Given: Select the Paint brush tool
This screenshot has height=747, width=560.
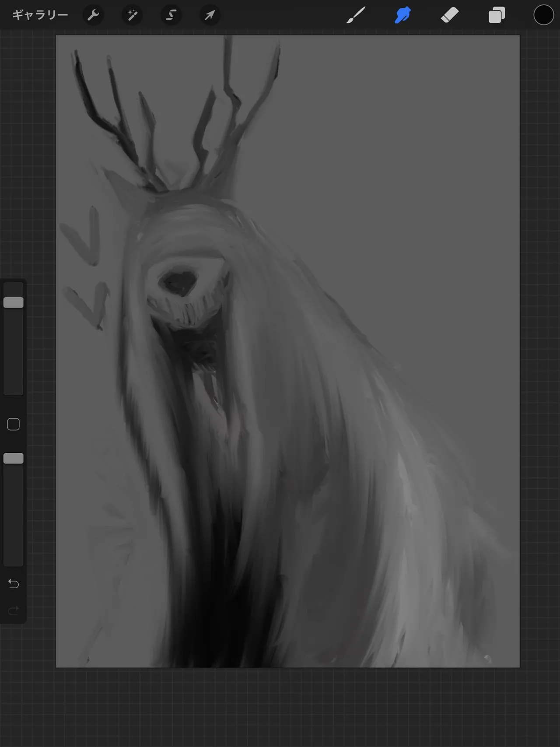Looking at the screenshot, I should pyautogui.click(x=356, y=15).
